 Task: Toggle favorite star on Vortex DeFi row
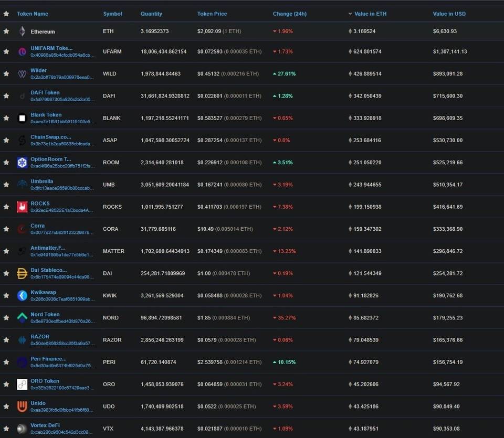(6, 429)
